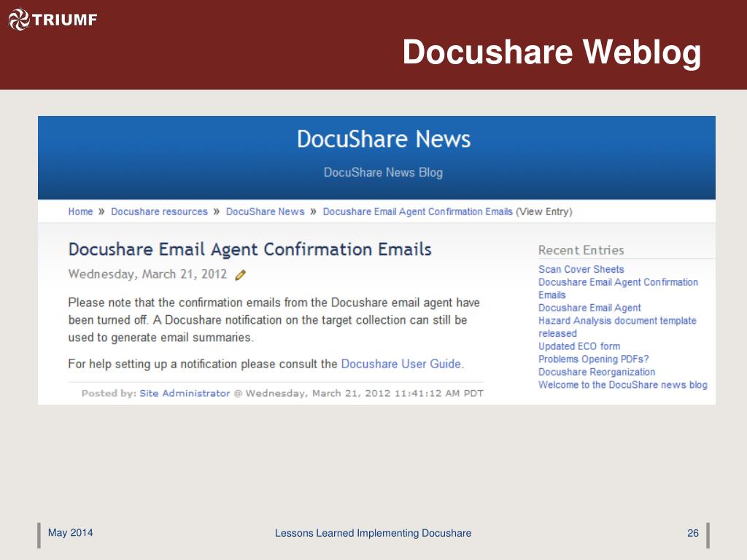Open the Docushare Email Agent recent entry
The width and height of the screenshot is (747, 560).
pyautogui.click(x=589, y=308)
